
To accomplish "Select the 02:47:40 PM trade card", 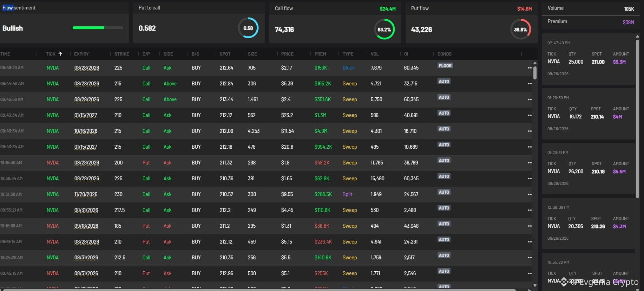I will [x=588, y=59].
